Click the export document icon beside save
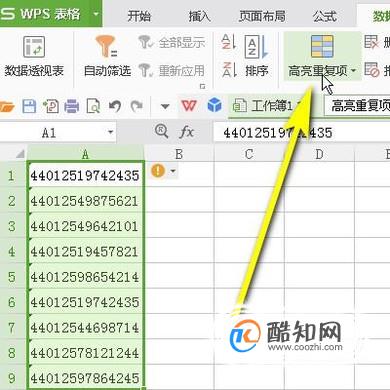The image size is (390, 390). (51, 107)
